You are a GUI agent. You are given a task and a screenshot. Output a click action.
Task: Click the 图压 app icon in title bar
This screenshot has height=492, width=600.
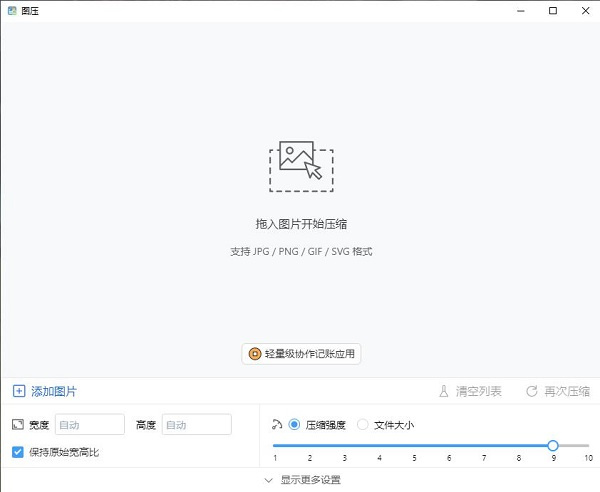pyautogui.click(x=11, y=10)
